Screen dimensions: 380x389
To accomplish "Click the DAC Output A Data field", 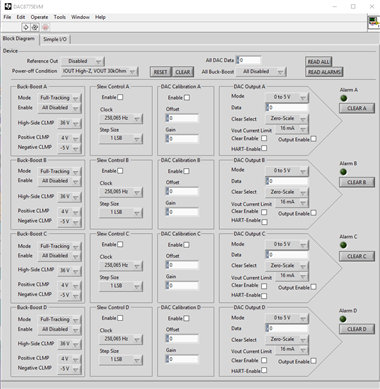I will [287, 108].
